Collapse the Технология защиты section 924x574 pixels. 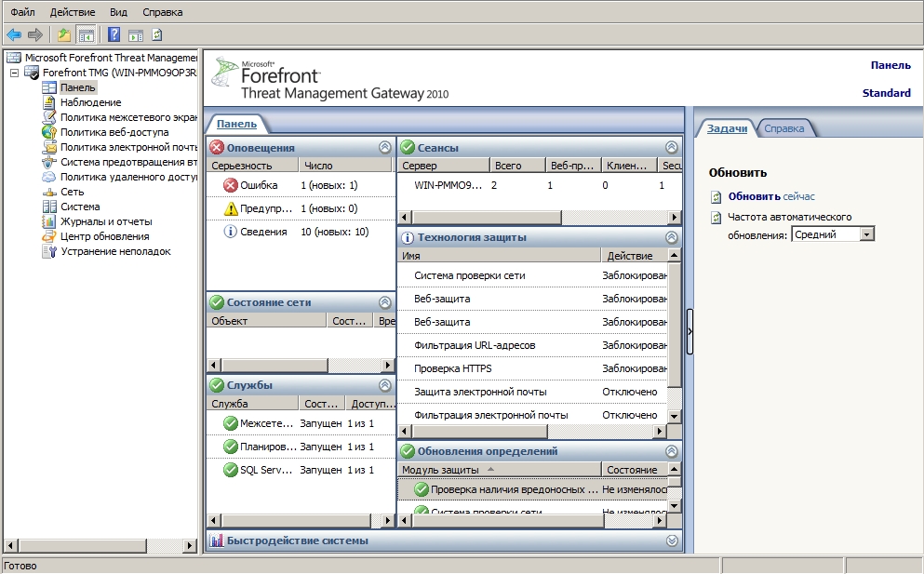point(671,237)
